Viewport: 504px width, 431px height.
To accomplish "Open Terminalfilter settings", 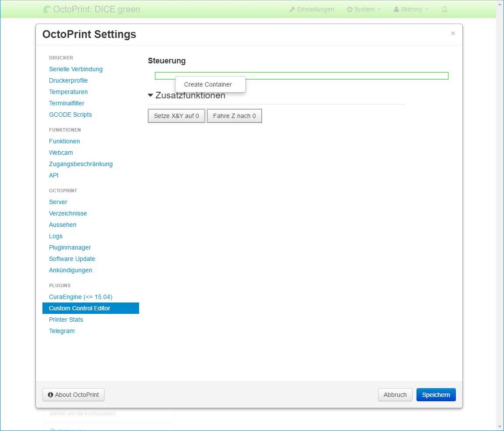I will pyautogui.click(x=66, y=103).
